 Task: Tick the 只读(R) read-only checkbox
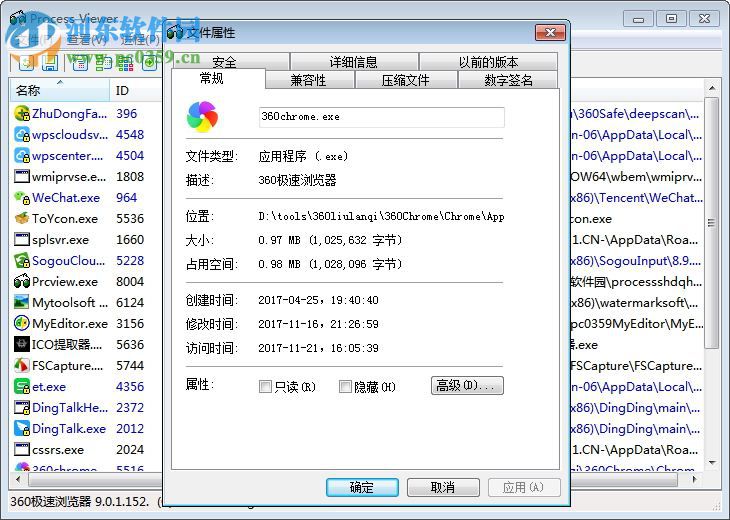click(x=265, y=386)
